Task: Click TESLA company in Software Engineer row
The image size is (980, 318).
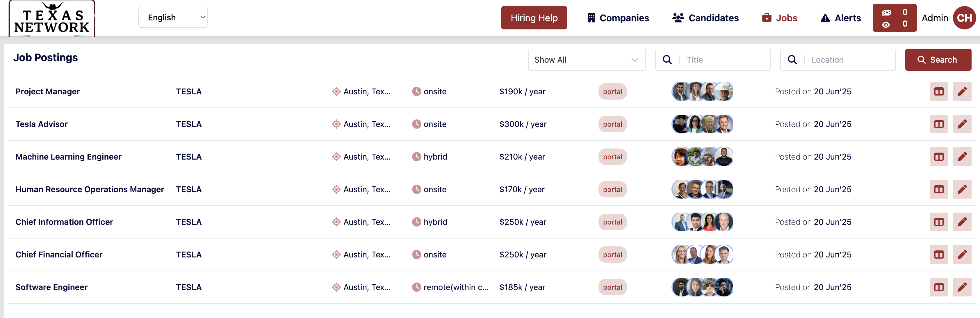Action: click(x=189, y=287)
